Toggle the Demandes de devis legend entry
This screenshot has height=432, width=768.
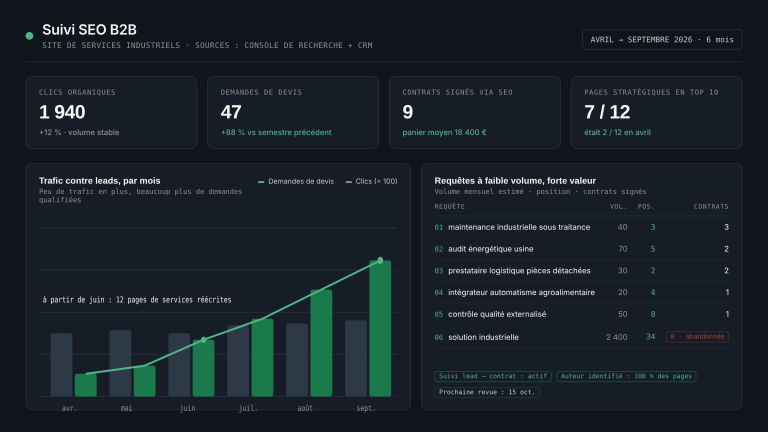coord(296,181)
